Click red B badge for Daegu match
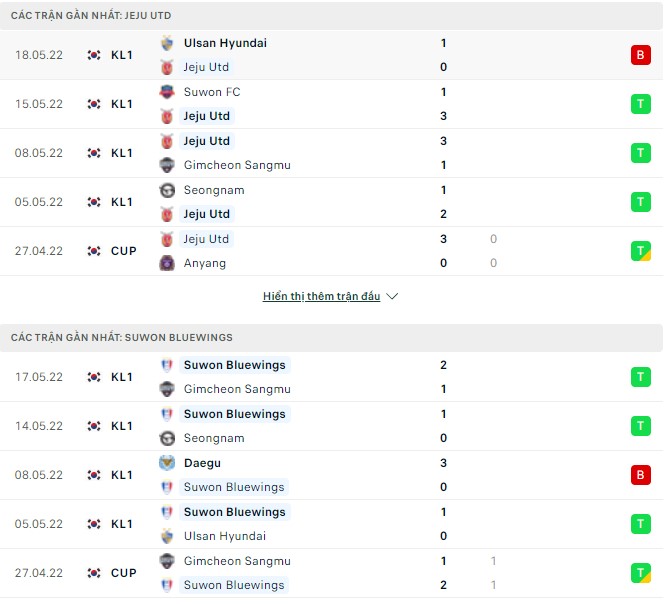Screen dimensions: 667x604 [640, 475]
